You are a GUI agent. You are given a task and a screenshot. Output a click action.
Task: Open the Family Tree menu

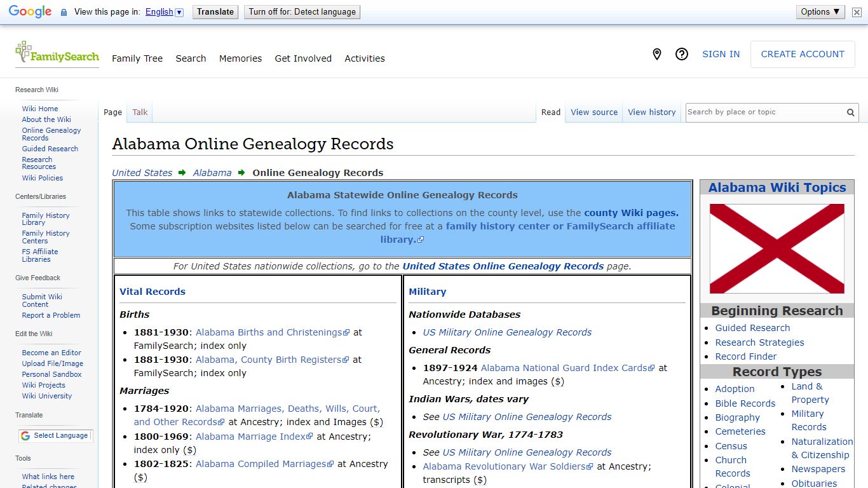(137, 58)
